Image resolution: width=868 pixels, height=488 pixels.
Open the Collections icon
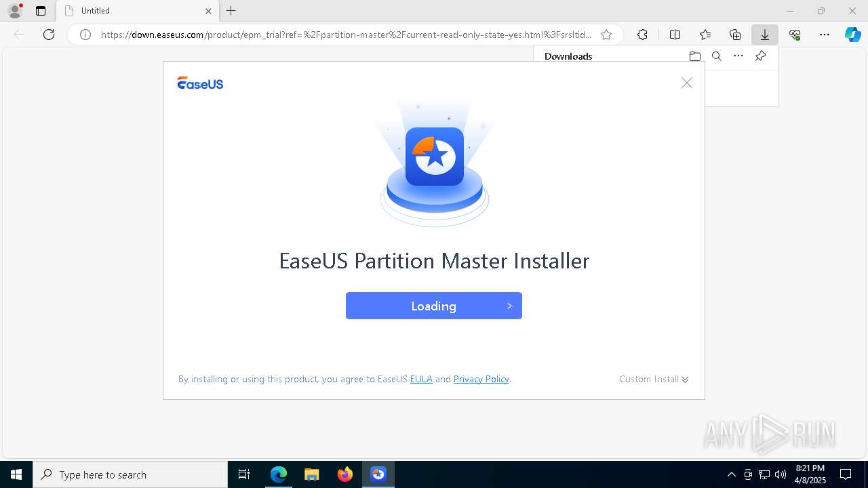(x=735, y=35)
